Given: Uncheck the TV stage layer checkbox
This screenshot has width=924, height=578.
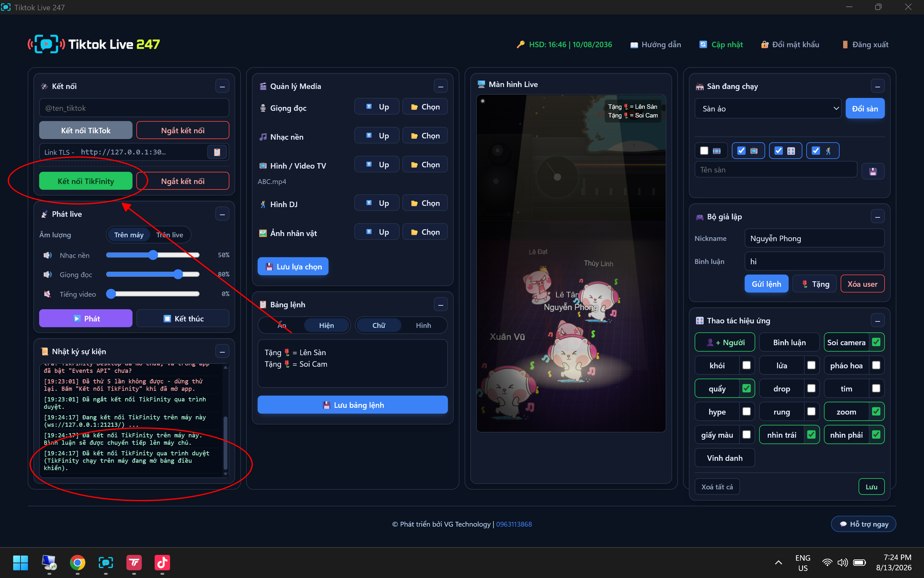Looking at the screenshot, I should 741,151.
